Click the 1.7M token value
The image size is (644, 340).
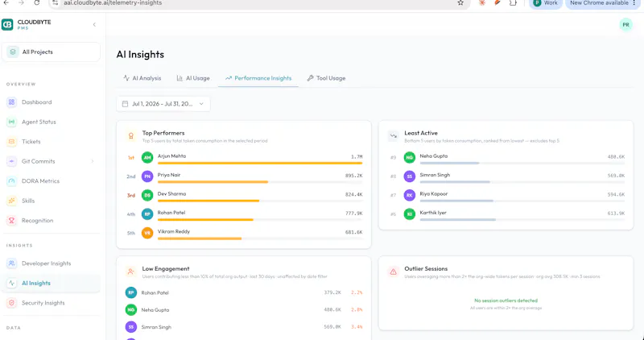coord(357,157)
